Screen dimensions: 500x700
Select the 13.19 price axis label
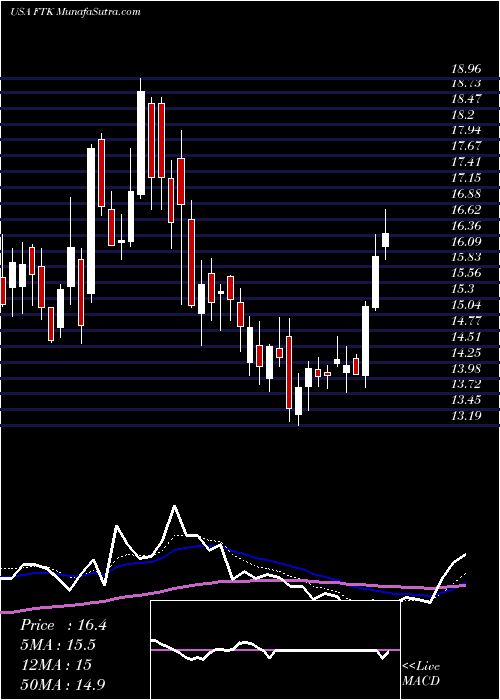[x=466, y=417]
